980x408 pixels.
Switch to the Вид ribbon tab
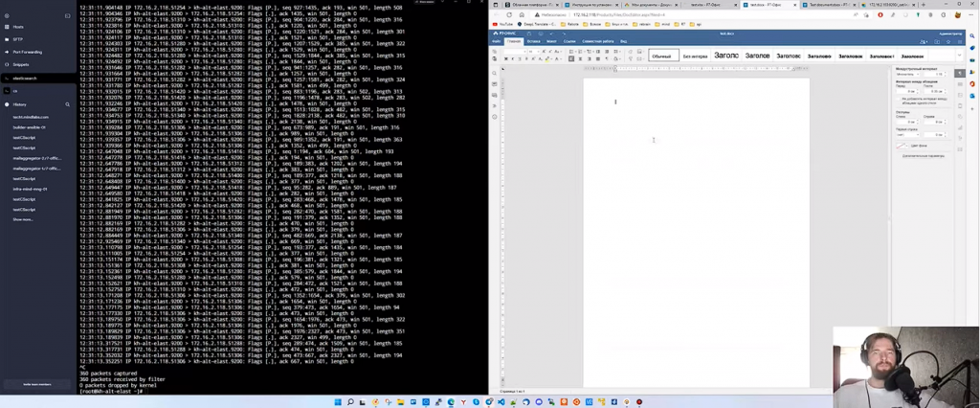tap(623, 41)
